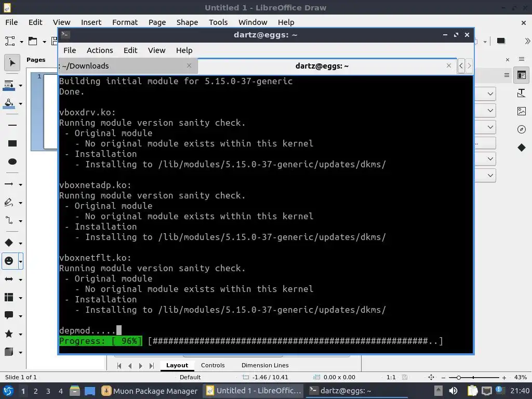
Task: Select the Connectors tool
Action: pos(9,220)
